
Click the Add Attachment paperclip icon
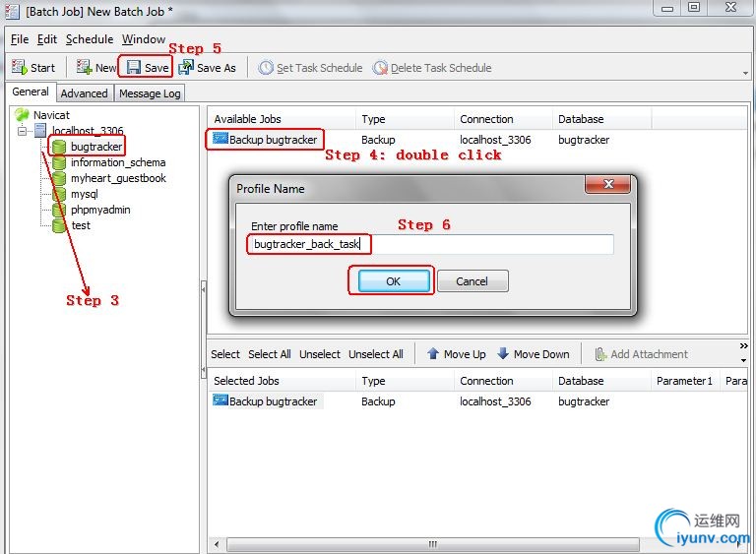600,354
